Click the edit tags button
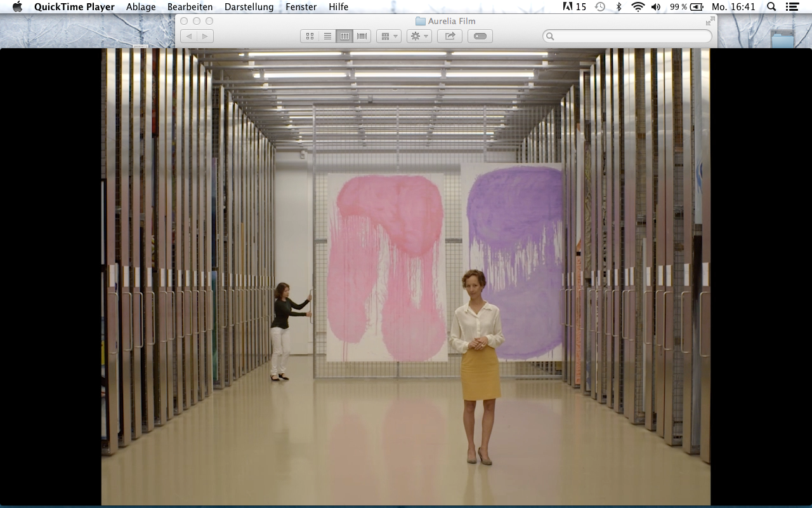The height and width of the screenshot is (508, 812). [x=480, y=36]
